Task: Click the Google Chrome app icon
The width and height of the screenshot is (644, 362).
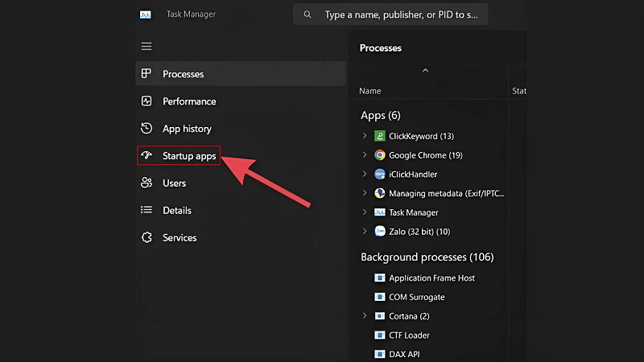Action: pyautogui.click(x=380, y=155)
